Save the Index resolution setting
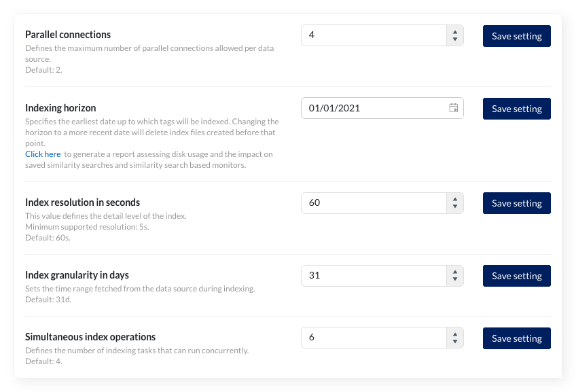The height and width of the screenshot is (392, 576). (x=516, y=203)
